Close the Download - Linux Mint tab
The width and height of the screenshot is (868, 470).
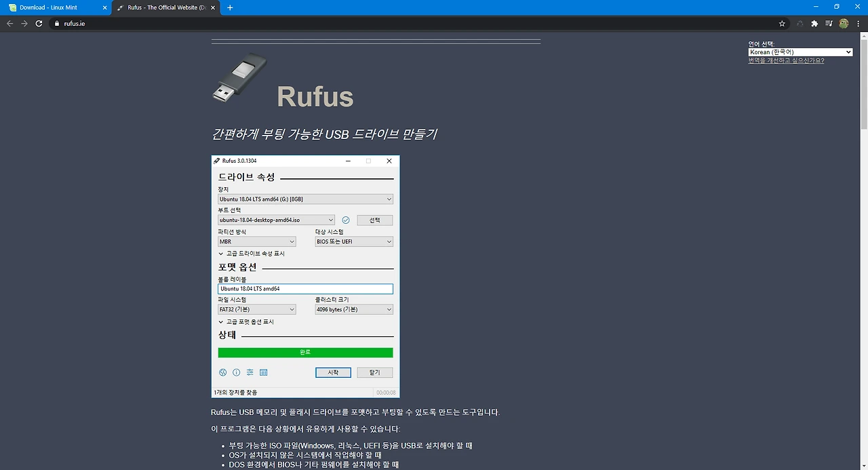click(x=104, y=7)
